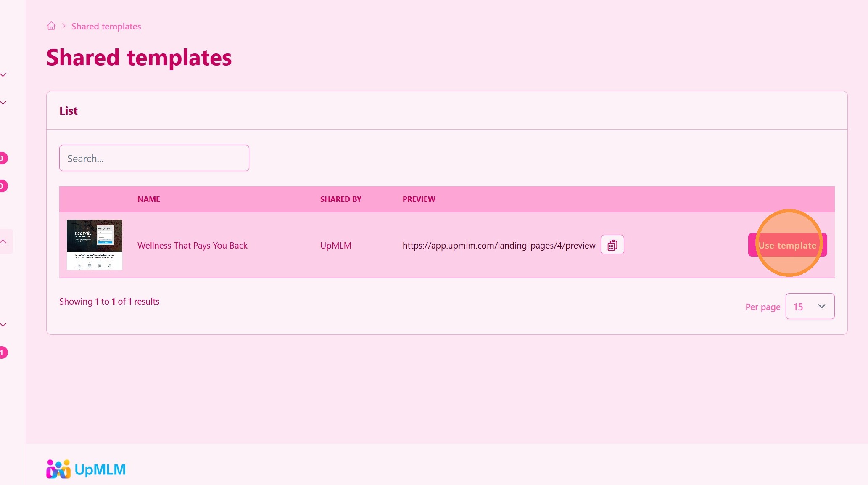This screenshot has height=485, width=868.
Task: Open the Shared templates breadcrumb link
Action: pos(106,27)
